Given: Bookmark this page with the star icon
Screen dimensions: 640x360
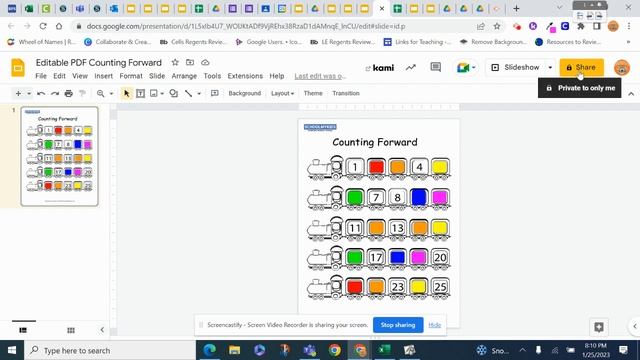Looking at the screenshot, I should [x=497, y=26].
